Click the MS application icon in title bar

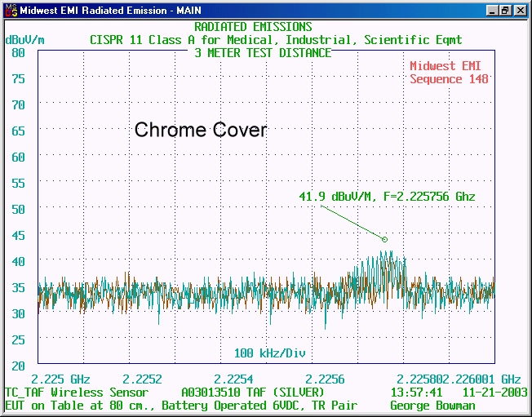coord(9,11)
